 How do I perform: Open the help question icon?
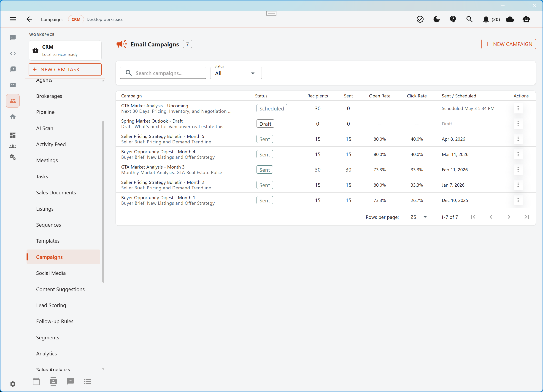pos(453,19)
